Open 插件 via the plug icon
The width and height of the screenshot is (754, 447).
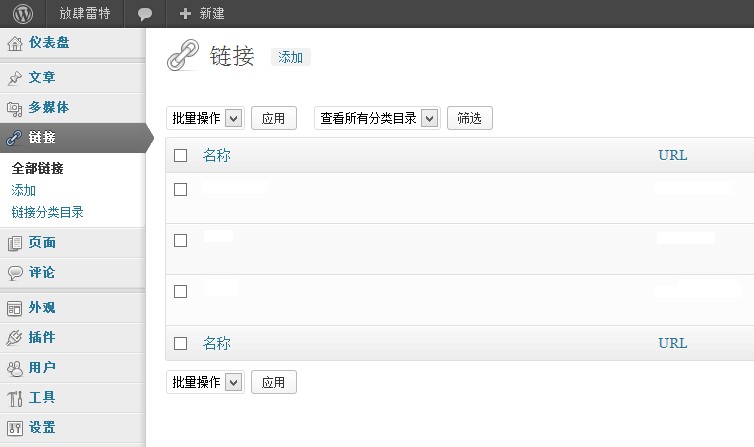(x=14, y=338)
